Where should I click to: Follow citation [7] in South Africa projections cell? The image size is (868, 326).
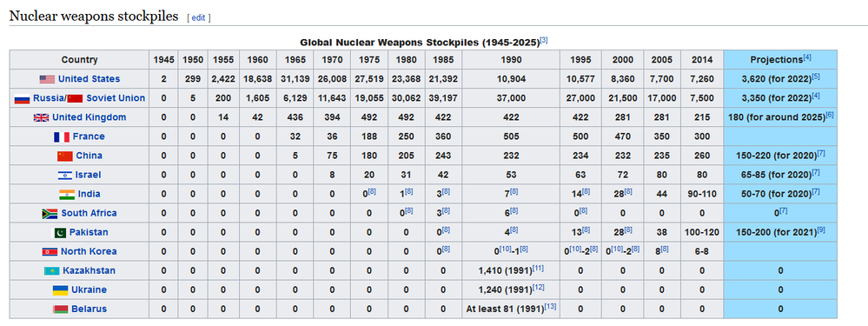click(784, 211)
